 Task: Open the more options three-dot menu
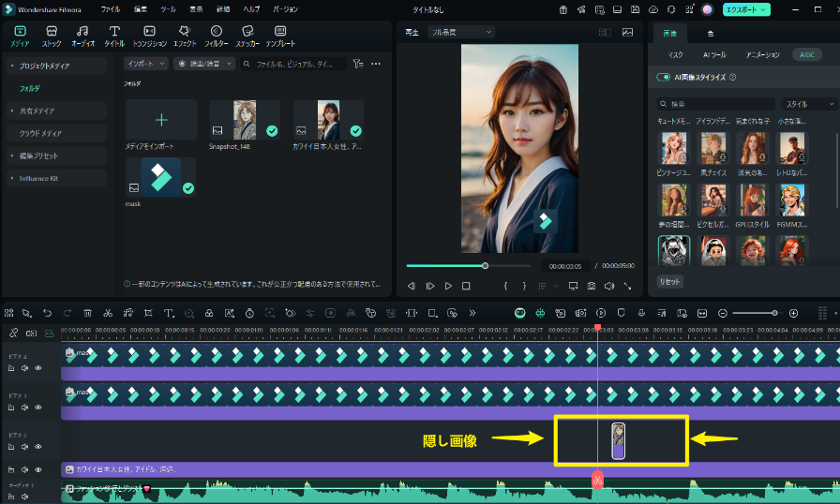point(376,64)
